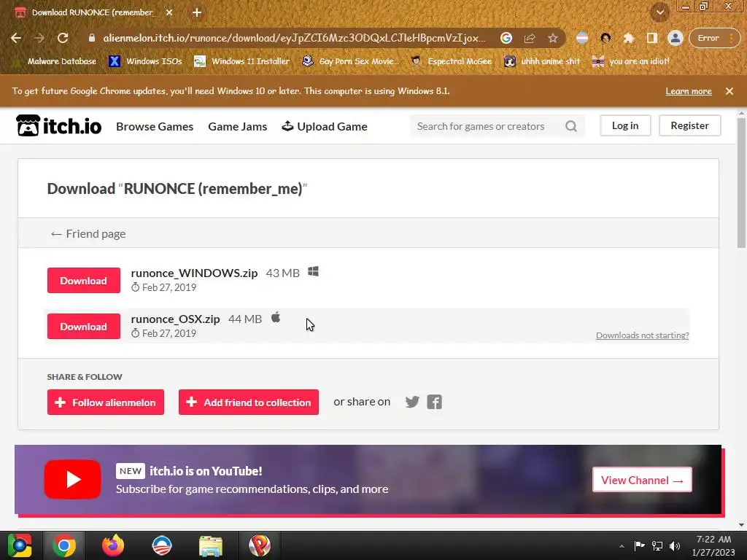Open Browse Games in site navigation
Screen dimensions: 747x560
tap(155, 126)
